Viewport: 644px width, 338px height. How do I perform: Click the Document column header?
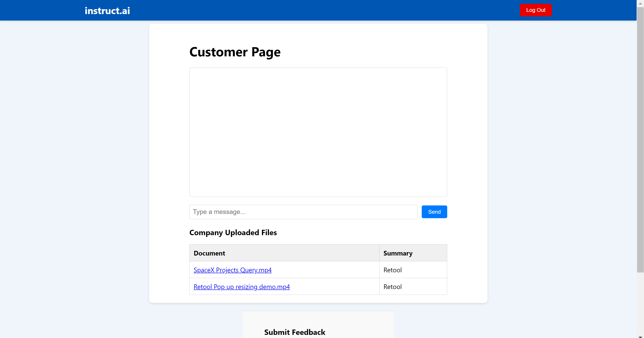click(x=209, y=253)
